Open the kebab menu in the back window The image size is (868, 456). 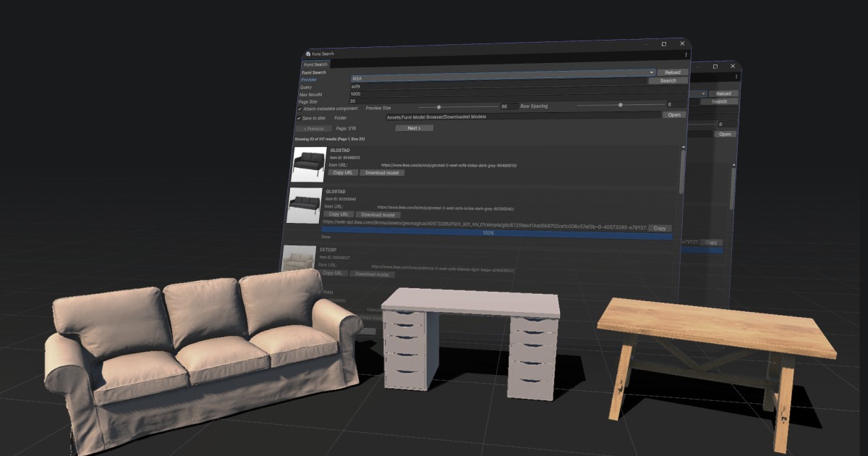(x=736, y=77)
